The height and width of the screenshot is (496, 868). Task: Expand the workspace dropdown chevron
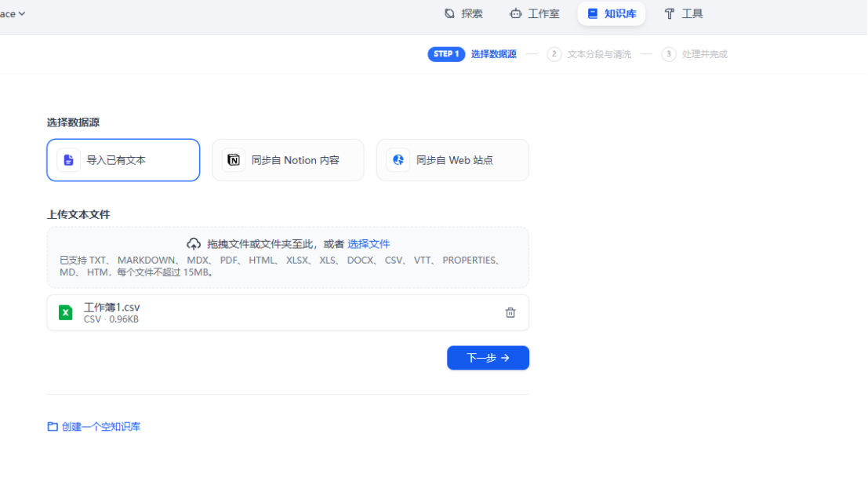point(22,13)
